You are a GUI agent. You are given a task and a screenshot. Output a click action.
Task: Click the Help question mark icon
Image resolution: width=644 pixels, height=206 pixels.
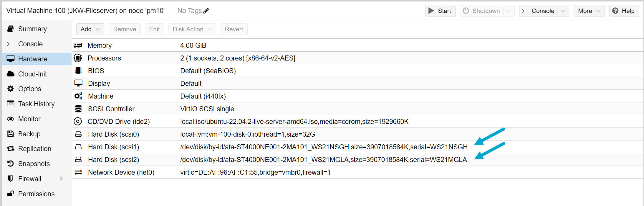pyautogui.click(x=615, y=11)
